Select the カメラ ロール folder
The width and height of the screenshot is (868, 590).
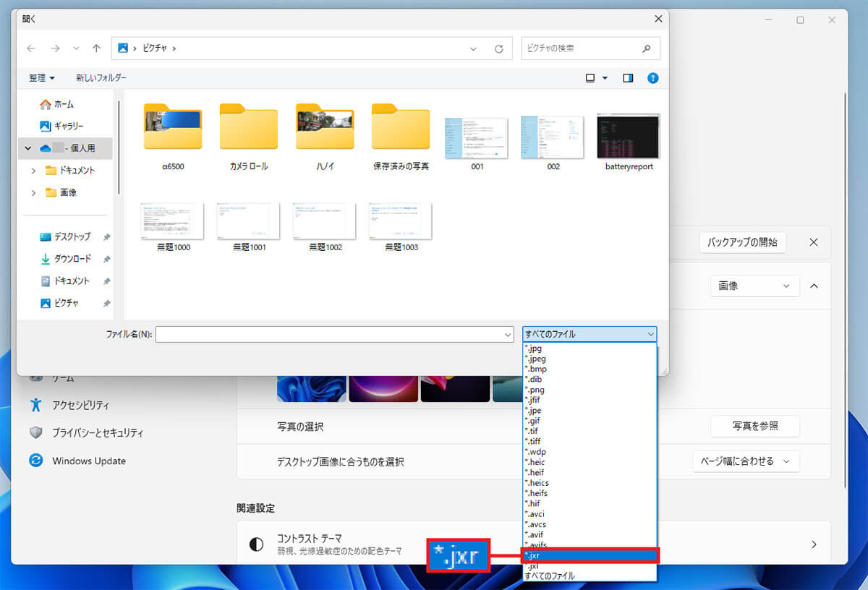pos(249,126)
